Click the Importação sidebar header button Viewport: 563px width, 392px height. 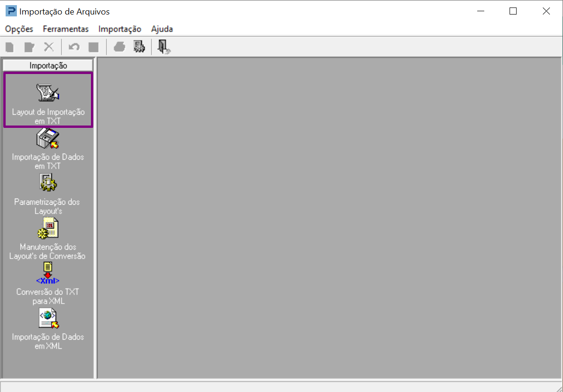47,65
